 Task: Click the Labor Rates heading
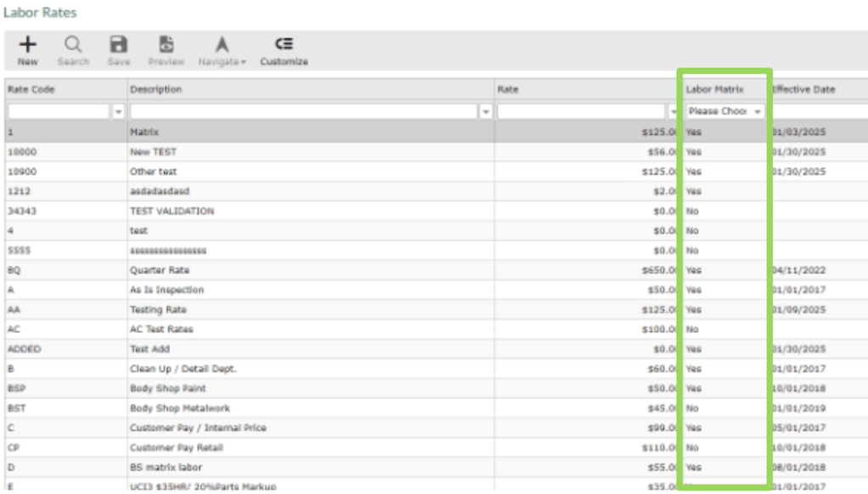click(x=39, y=12)
